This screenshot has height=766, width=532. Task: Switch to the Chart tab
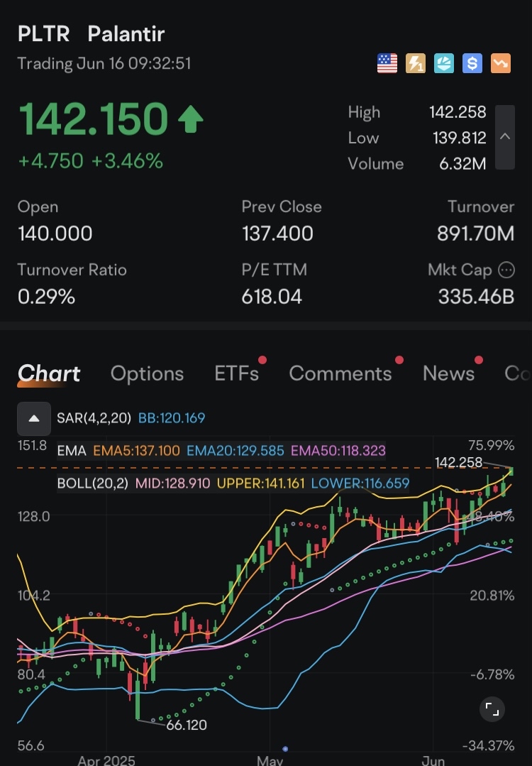(49, 373)
